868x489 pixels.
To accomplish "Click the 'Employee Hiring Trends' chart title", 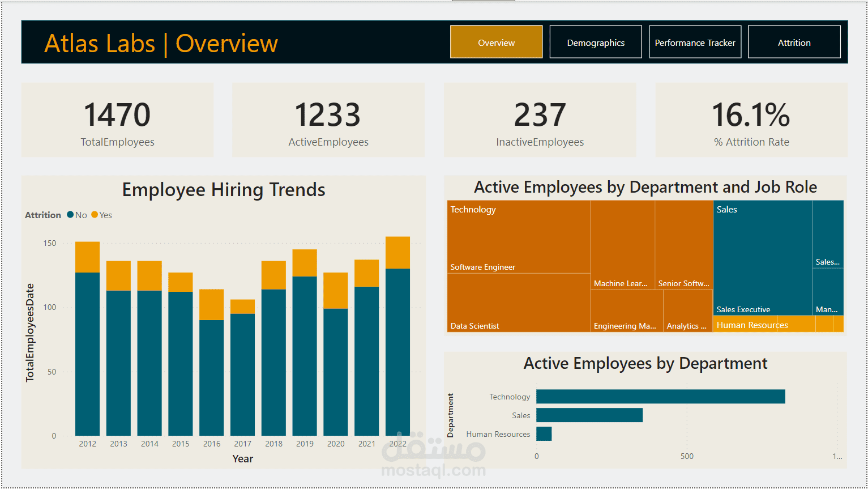I will click(x=224, y=190).
